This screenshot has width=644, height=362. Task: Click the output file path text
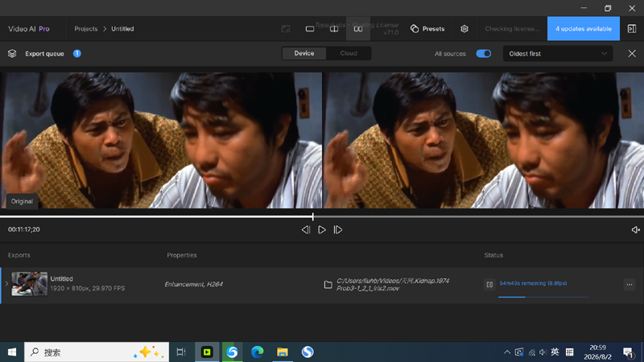[x=393, y=285]
